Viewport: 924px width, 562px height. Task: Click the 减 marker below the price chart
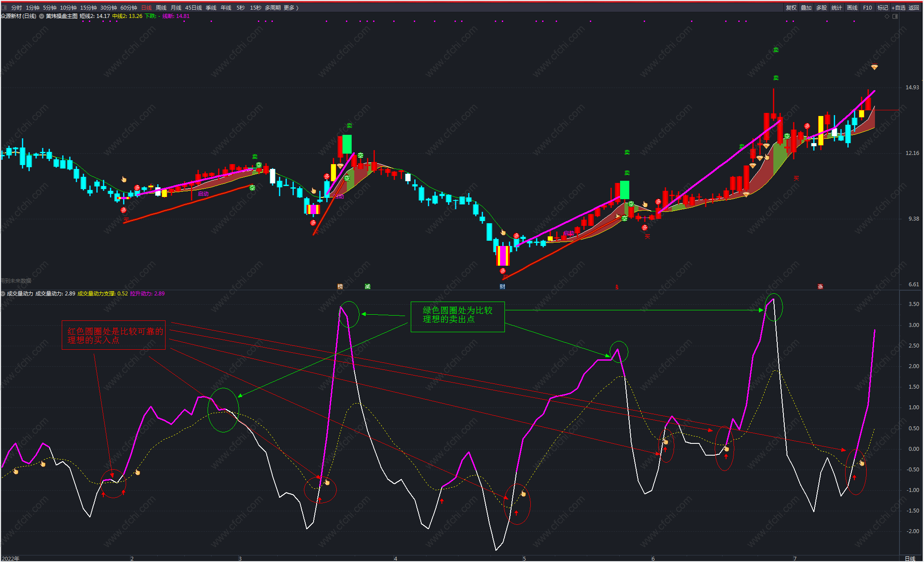(367, 287)
